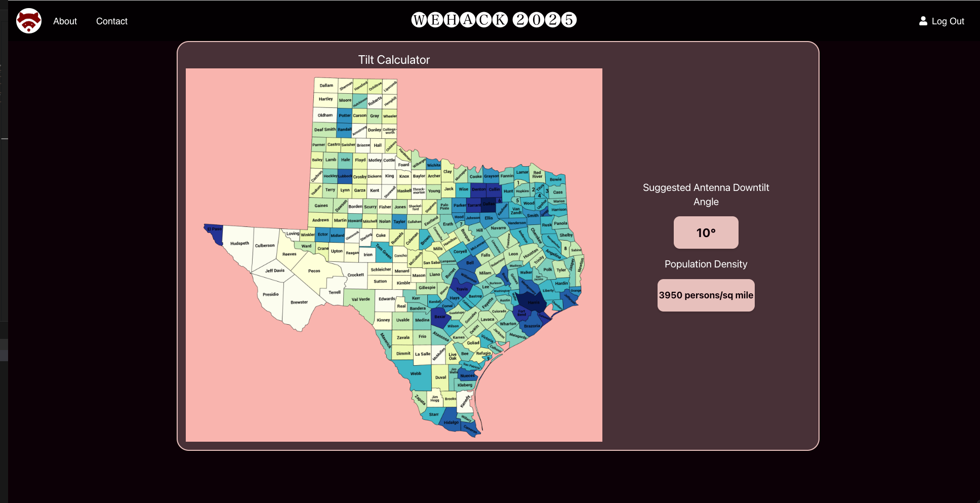Image resolution: width=980 pixels, height=503 pixels.
Task: Open the About page
Action: (65, 21)
